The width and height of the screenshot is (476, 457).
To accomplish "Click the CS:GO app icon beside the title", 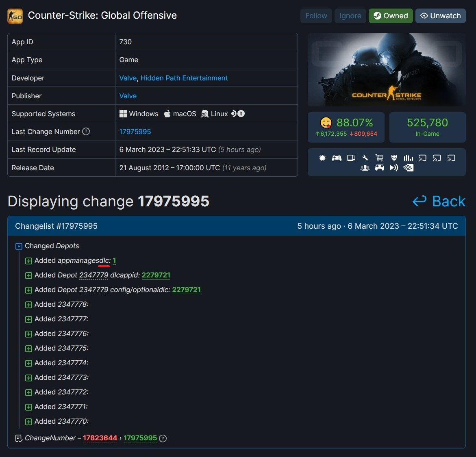I will [x=15, y=16].
